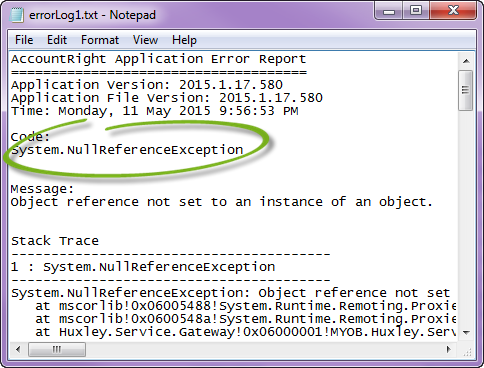Click the Notepad icon in title bar
484x368 pixels.
[16, 15]
